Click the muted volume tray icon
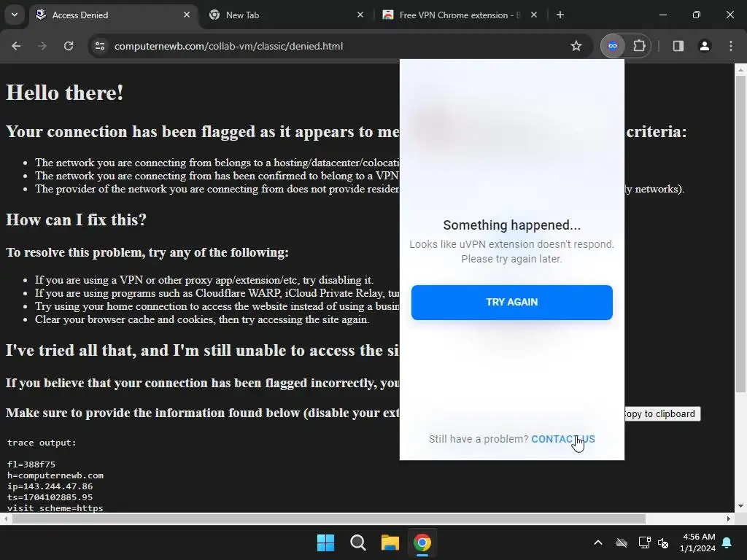This screenshot has width=747, height=560. click(663, 542)
